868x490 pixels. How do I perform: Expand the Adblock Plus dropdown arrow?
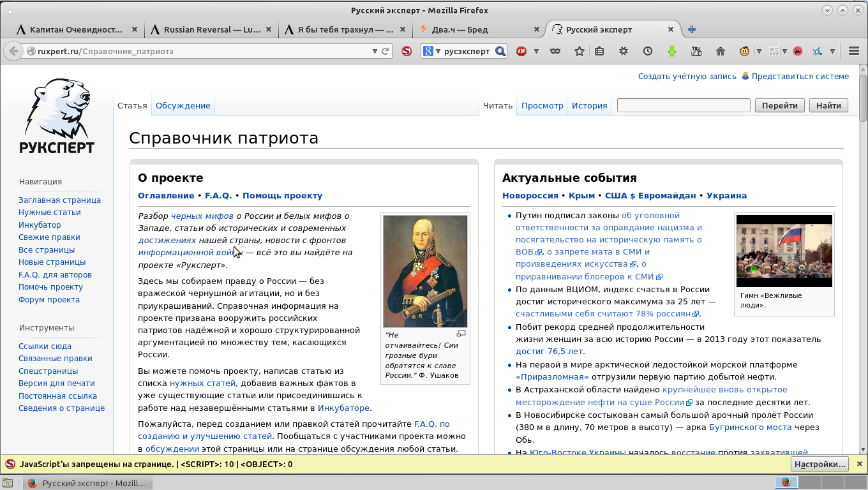pyautogui.click(x=536, y=51)
